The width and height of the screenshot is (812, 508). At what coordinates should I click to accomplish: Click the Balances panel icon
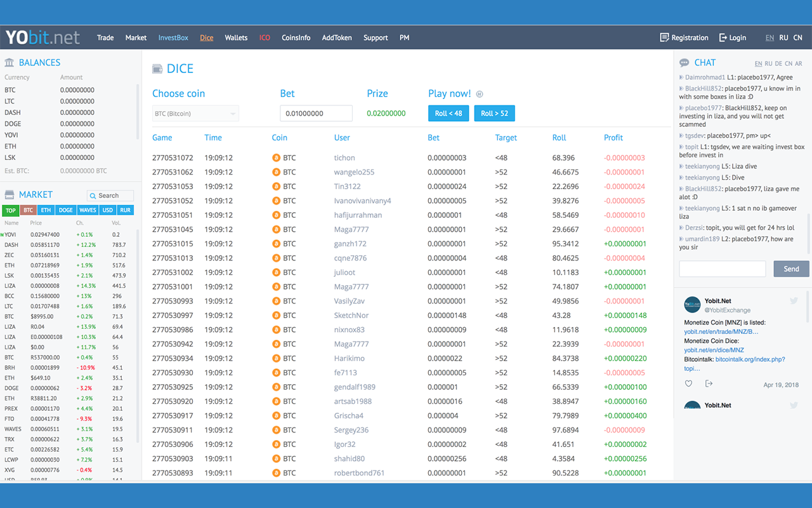10,62
